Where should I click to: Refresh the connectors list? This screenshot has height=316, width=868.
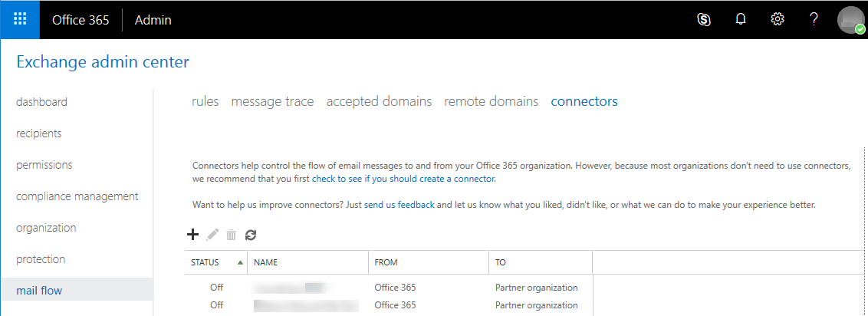[x=251, y=235]
